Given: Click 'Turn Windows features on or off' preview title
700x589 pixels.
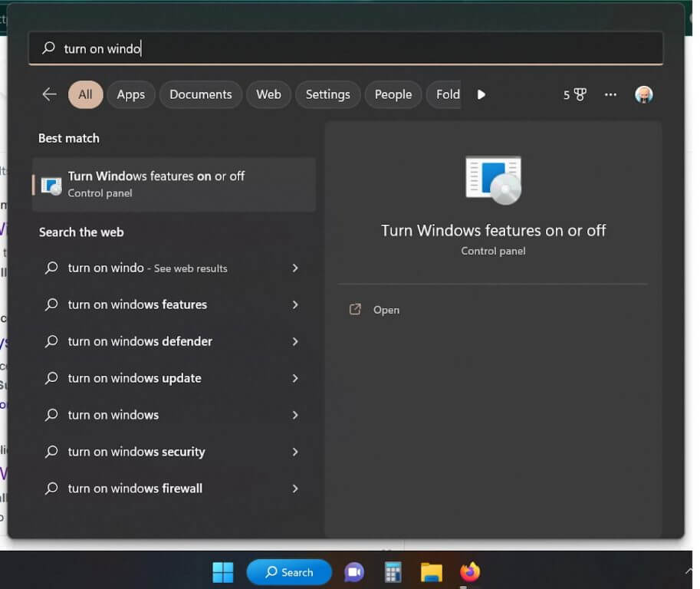Looking at the screenshot, I should 493,230.
